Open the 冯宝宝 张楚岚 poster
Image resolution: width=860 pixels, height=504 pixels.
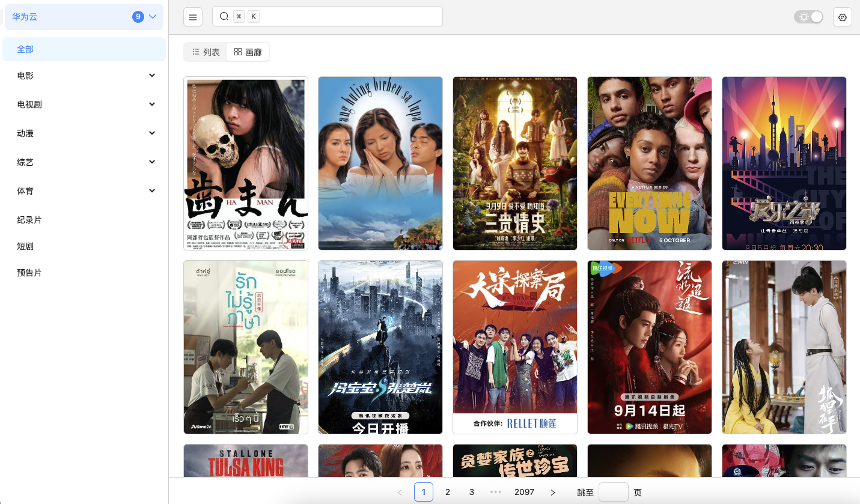380,347
